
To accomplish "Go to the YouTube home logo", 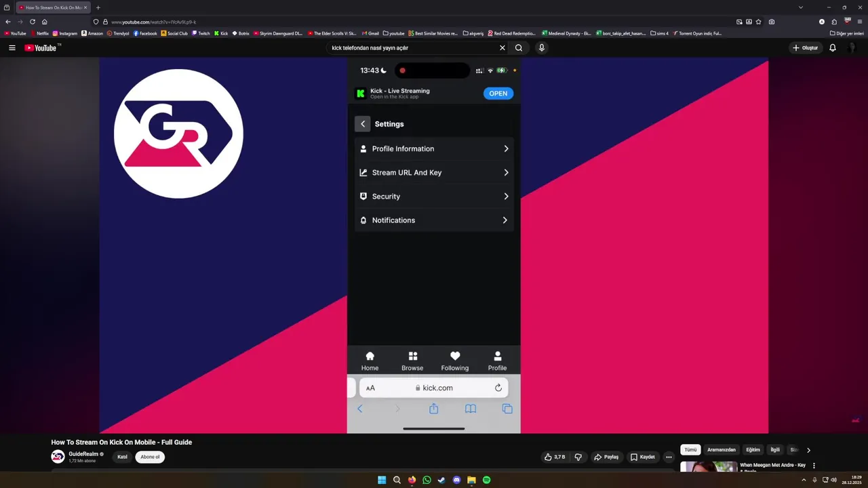I will click(42, 47).
